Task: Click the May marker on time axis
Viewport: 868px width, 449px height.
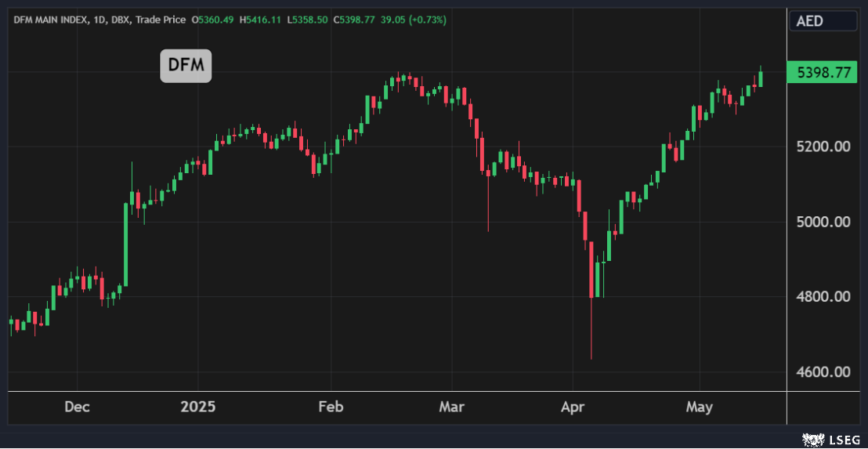Action: pyautogui.click(x=699, y=407)
